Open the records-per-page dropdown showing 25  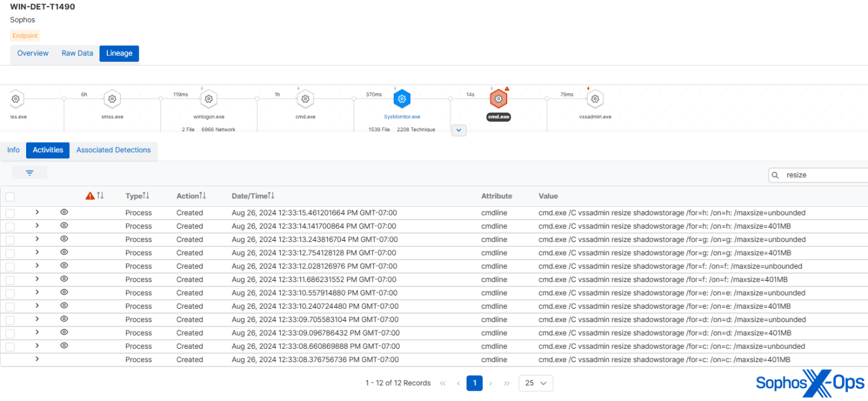pos(536,383)
